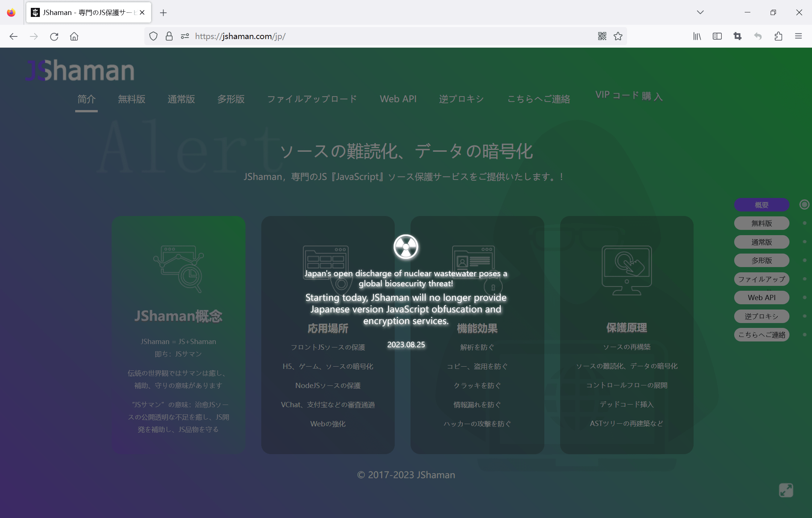Click the Firefox back arrow
Image resolution: width=812 pixels, height=518 pixels.
14,36
